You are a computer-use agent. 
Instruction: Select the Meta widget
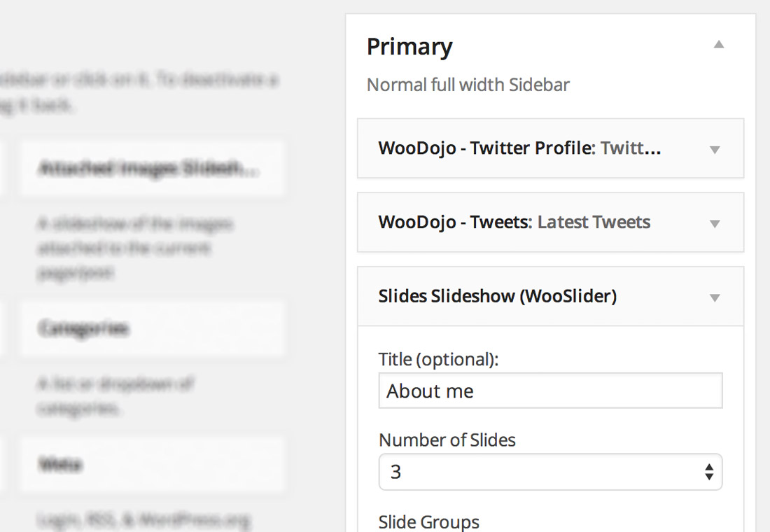(153, 464)
